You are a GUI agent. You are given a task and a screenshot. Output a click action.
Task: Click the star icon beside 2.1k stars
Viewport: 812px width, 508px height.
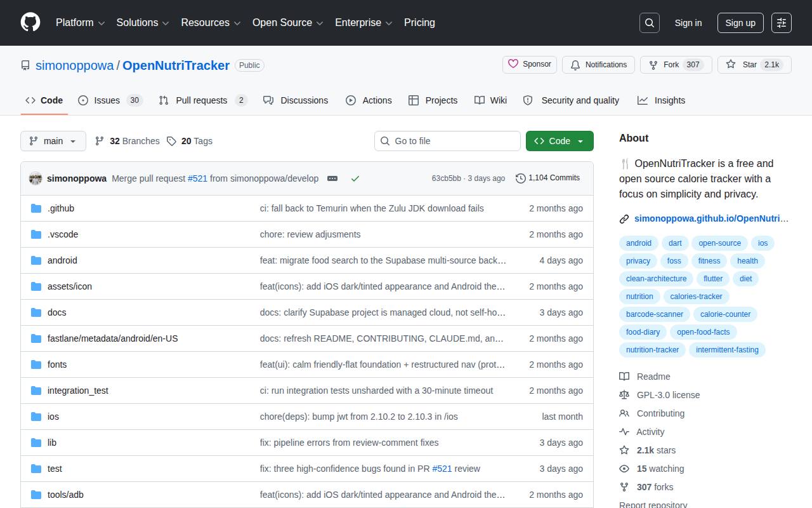624,450
